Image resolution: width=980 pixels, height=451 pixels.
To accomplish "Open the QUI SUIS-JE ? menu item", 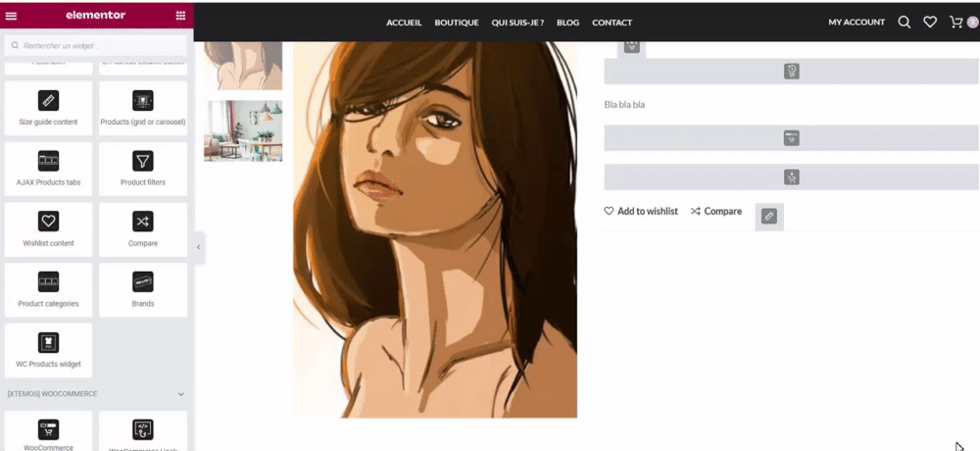I will (x=517, y=23).
